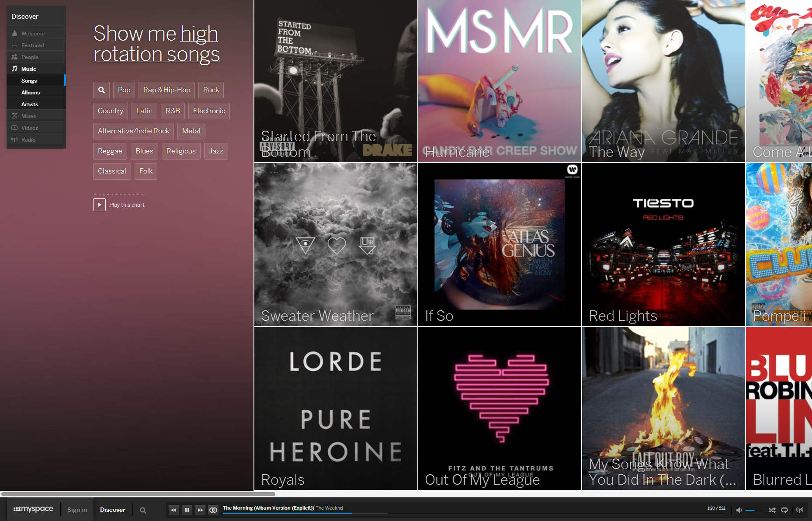Viewport: 812px width, 521px height.
Task: Open Videos in the Discover sidebar
Action: (x=36, y=128)
